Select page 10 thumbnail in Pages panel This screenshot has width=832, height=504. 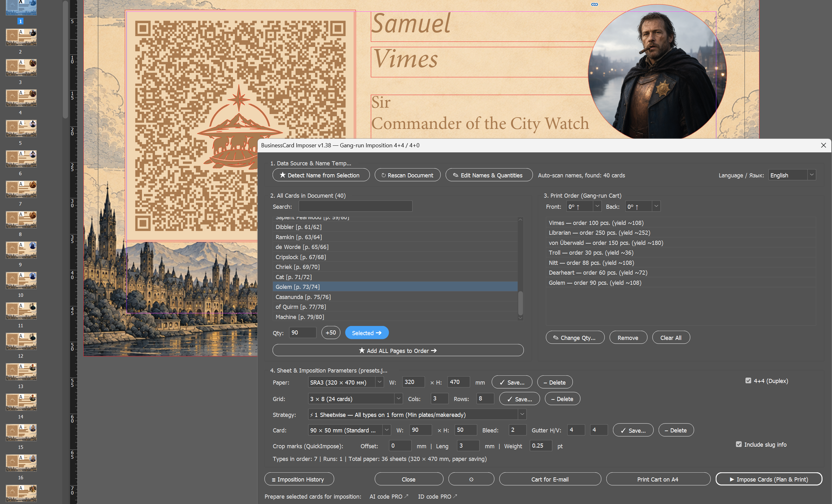click(x=21, y=280)
